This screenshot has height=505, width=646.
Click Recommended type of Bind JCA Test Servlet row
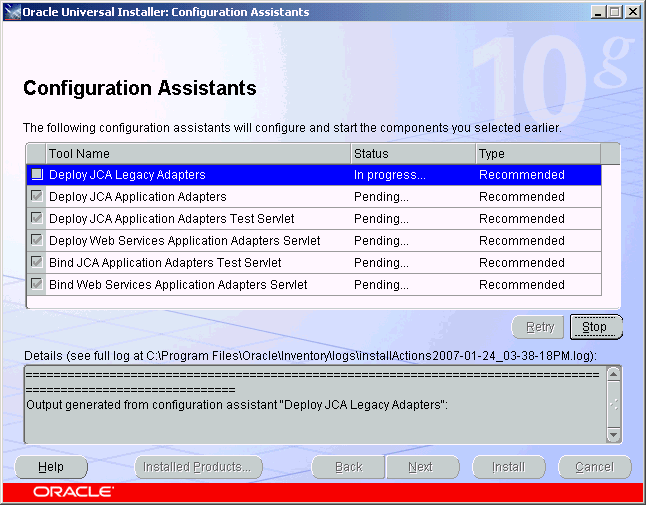[x=538, y=262]
